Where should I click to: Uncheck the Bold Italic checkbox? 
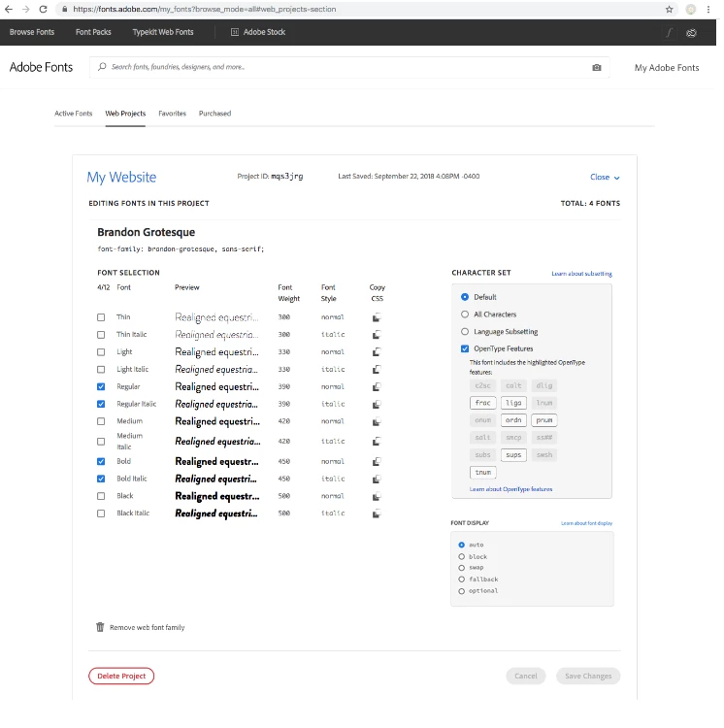(101, 480)
